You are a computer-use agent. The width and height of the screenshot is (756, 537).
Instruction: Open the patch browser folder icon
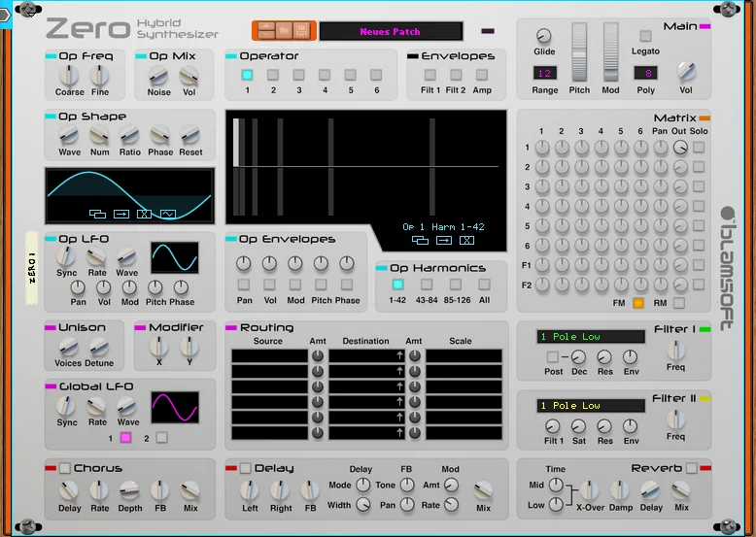coord(284,31)
